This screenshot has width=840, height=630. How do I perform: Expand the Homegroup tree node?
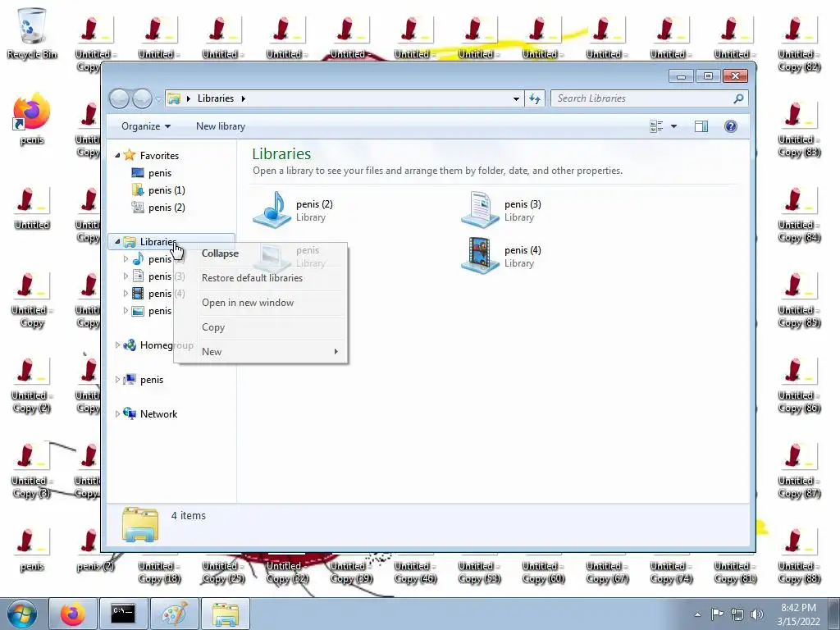(x=117, y=345)
